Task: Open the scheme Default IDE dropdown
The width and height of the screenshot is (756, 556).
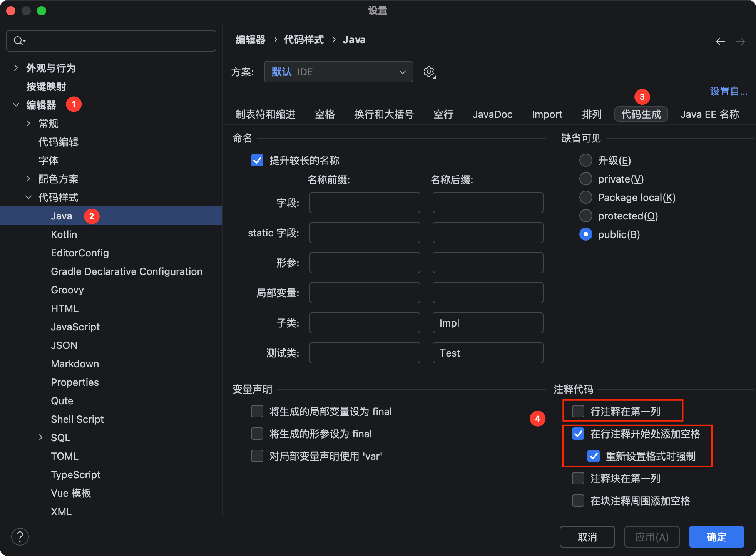Action: click(338, 72)
